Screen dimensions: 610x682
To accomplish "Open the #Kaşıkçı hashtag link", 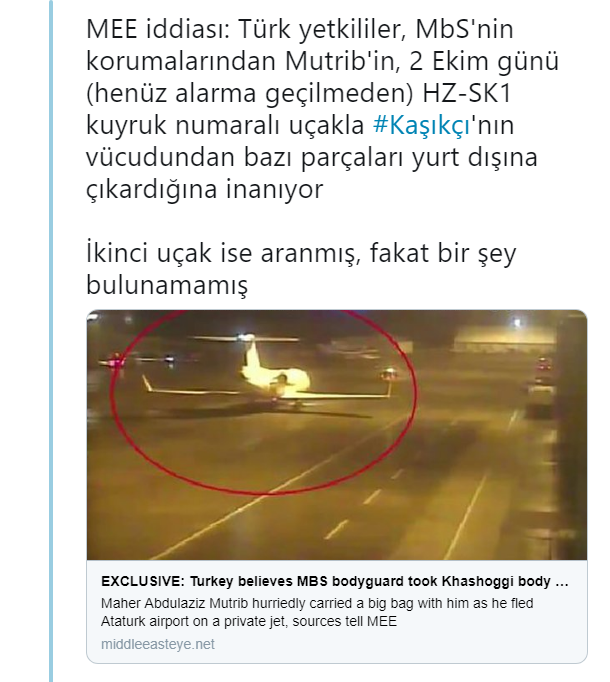I will tap(422, 125).
